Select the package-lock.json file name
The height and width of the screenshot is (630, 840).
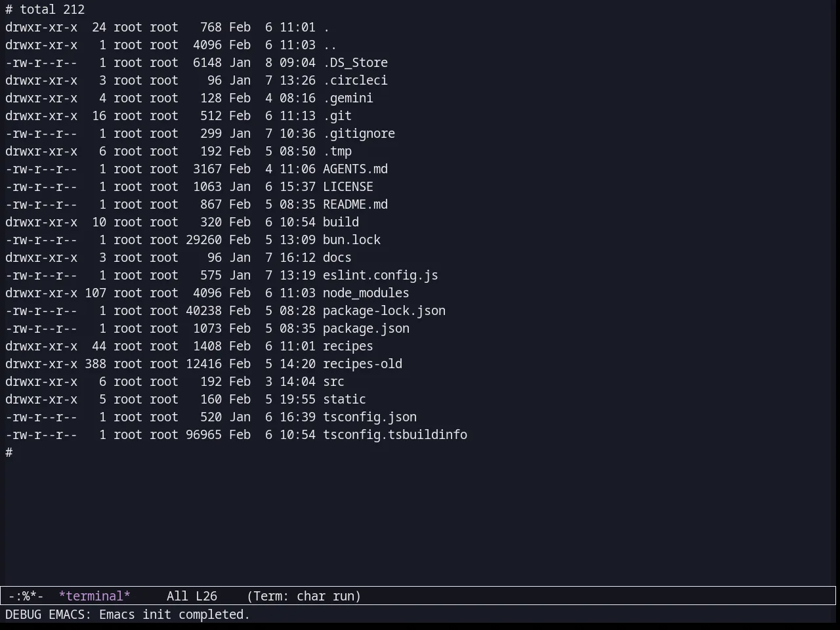pyautogui.click(x=384, y=310)
